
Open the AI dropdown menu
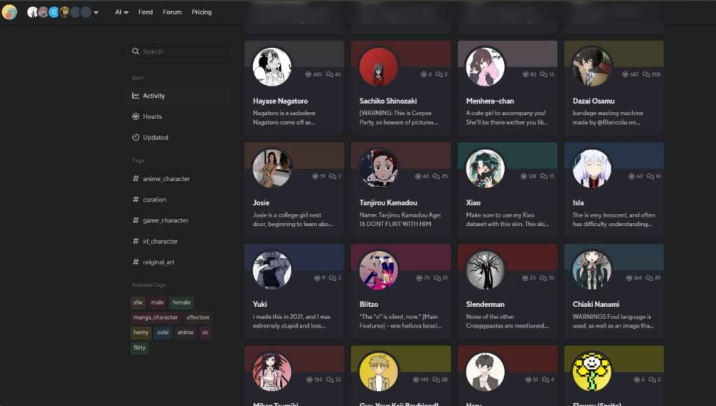pyautogui.click(x=121, y=12)
